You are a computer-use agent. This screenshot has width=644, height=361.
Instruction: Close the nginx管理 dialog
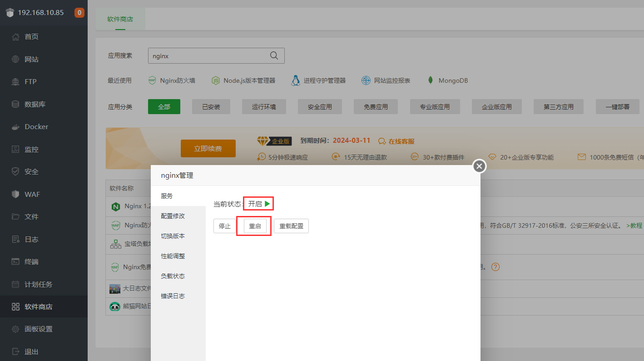[480, 166]
